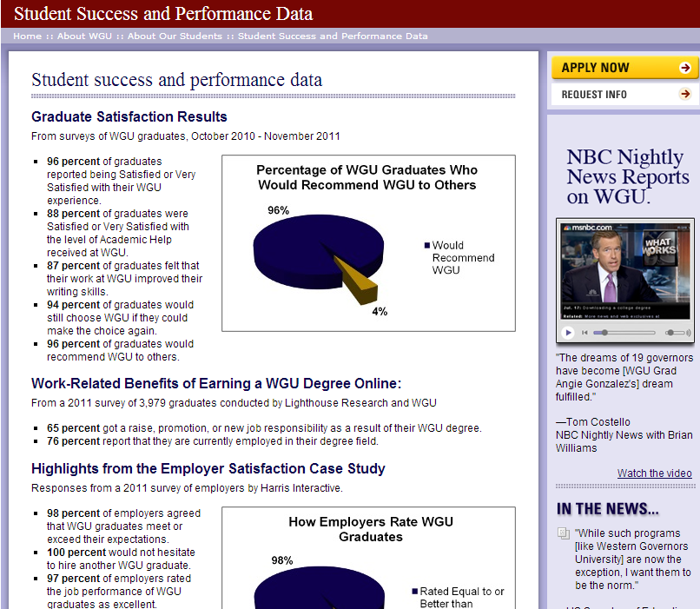Click the Home breadcrumb link

27,36
